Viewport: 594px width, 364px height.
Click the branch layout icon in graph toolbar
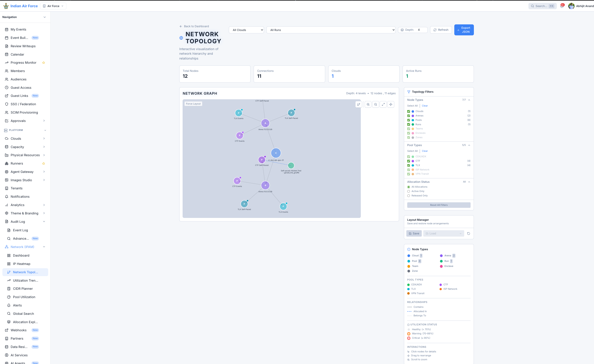click(359, 104)
